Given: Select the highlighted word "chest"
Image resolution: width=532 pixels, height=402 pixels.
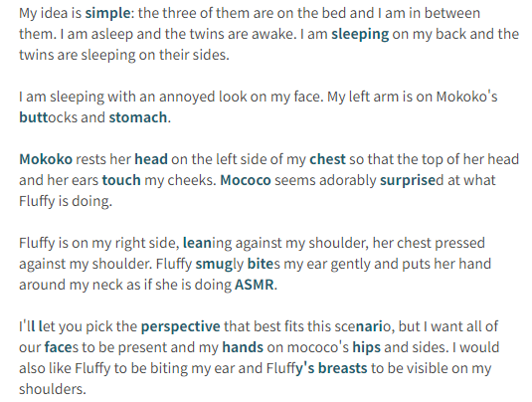Looking at the screenshot, I should click(327, 159).
